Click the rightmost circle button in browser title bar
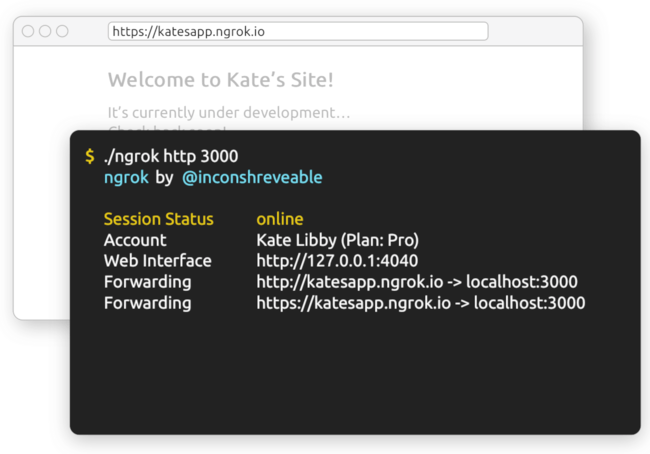650x454 pixels. 62,31
